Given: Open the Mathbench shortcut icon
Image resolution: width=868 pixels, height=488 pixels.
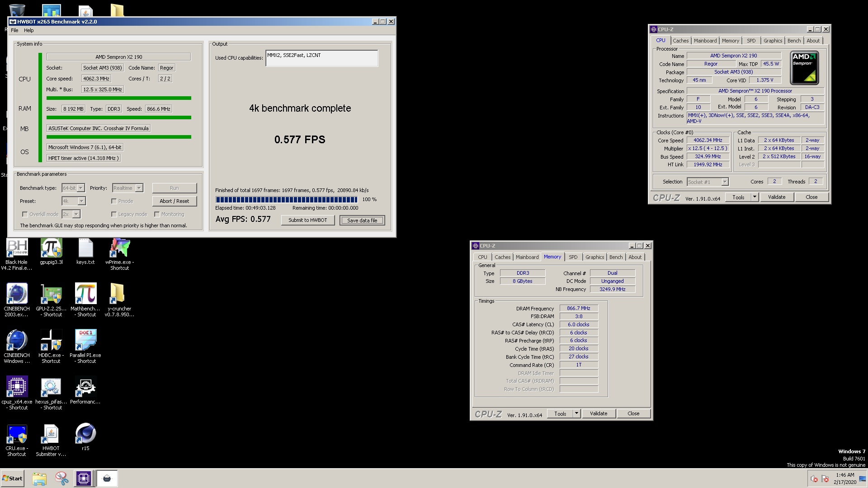Looking at the screenshot, I should click(x=85, y=294).
